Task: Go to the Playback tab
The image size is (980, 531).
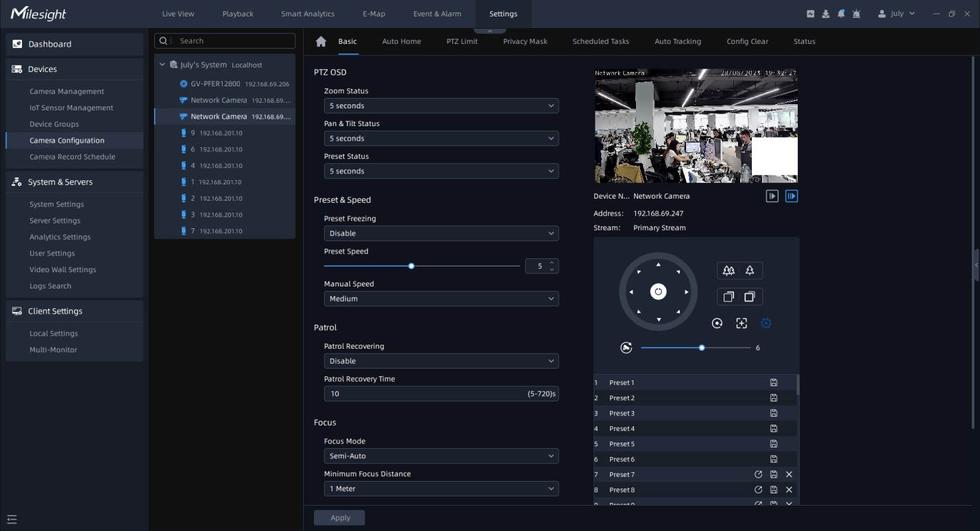Action: pos(238,14)
